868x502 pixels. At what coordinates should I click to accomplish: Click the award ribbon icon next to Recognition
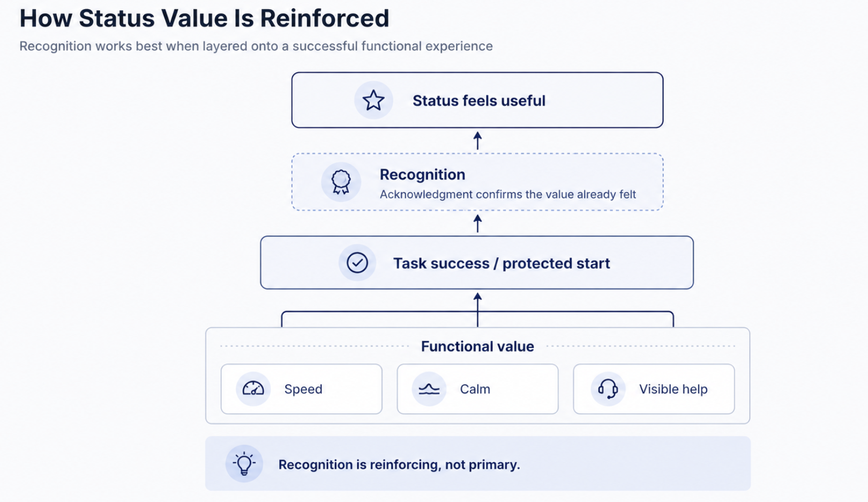[341, 182]
